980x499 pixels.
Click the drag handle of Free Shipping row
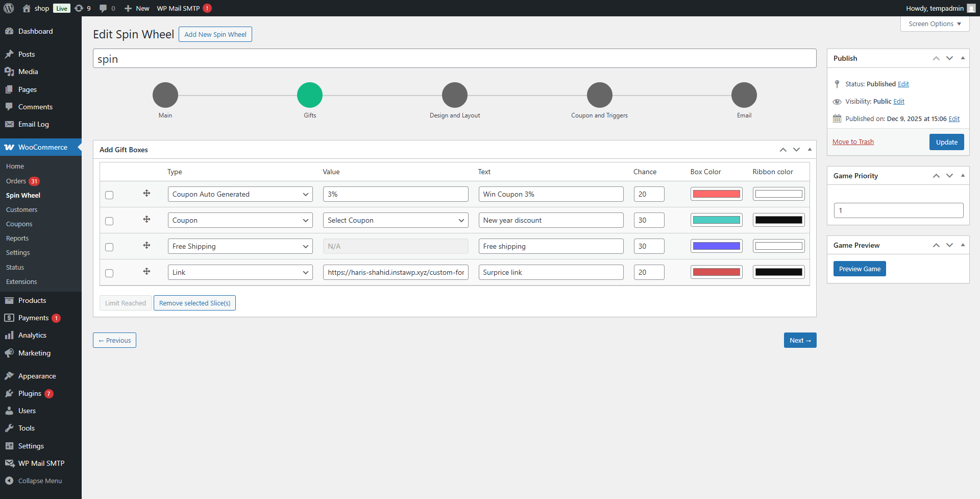click(146, 246)
